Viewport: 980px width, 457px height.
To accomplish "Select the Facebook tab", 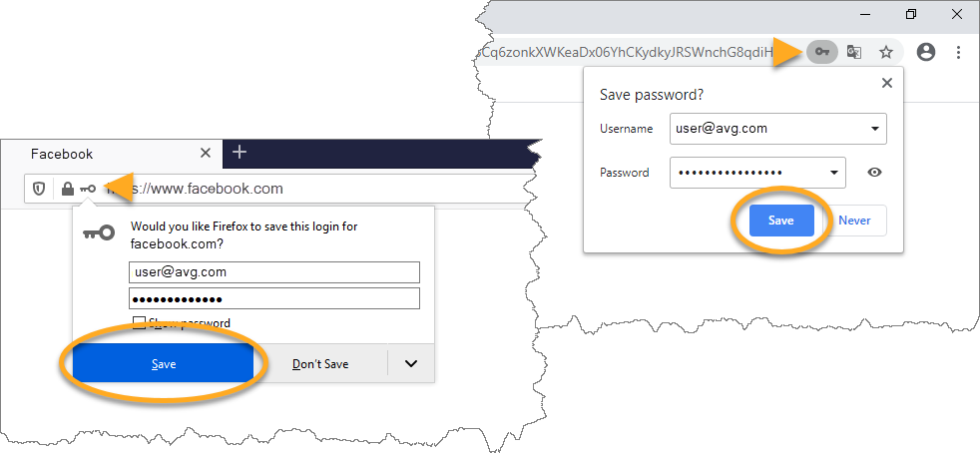I will pos(62,154).
